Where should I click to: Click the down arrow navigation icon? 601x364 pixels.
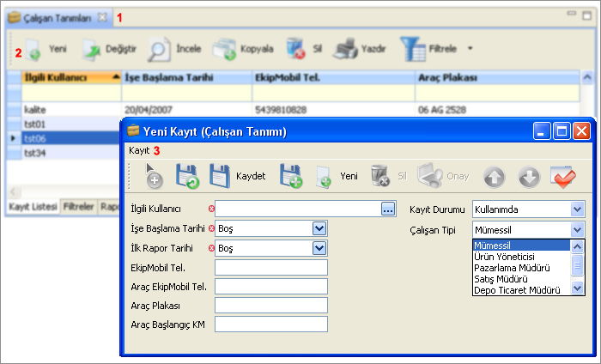point(530,176)
